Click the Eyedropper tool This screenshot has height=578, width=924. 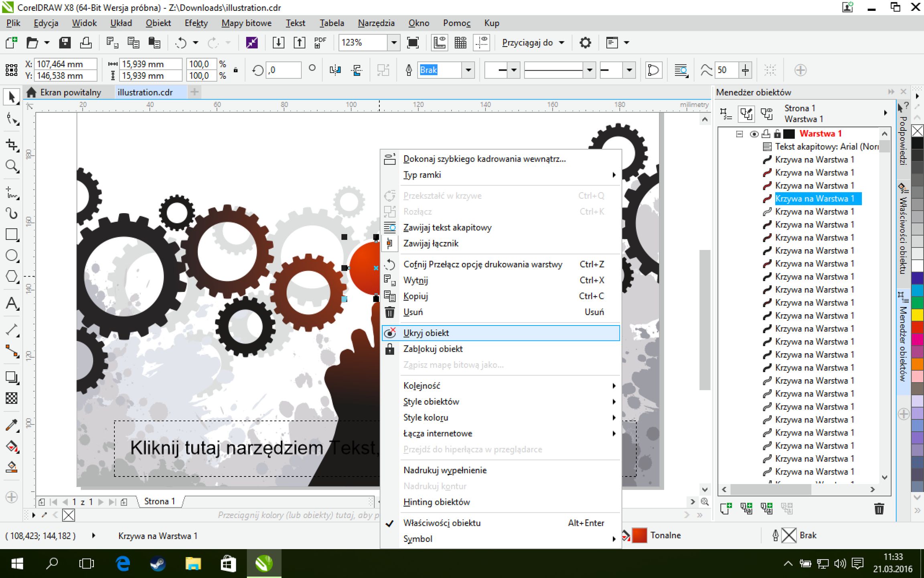12,425
